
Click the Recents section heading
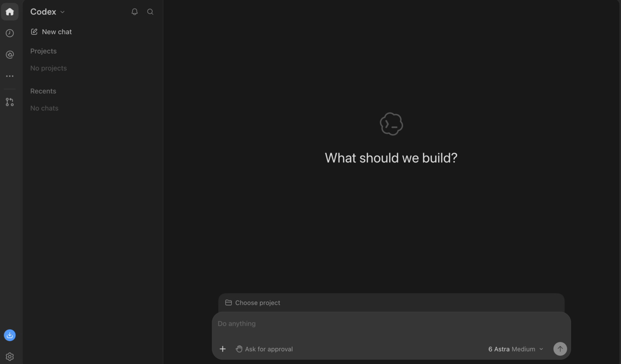43,91
